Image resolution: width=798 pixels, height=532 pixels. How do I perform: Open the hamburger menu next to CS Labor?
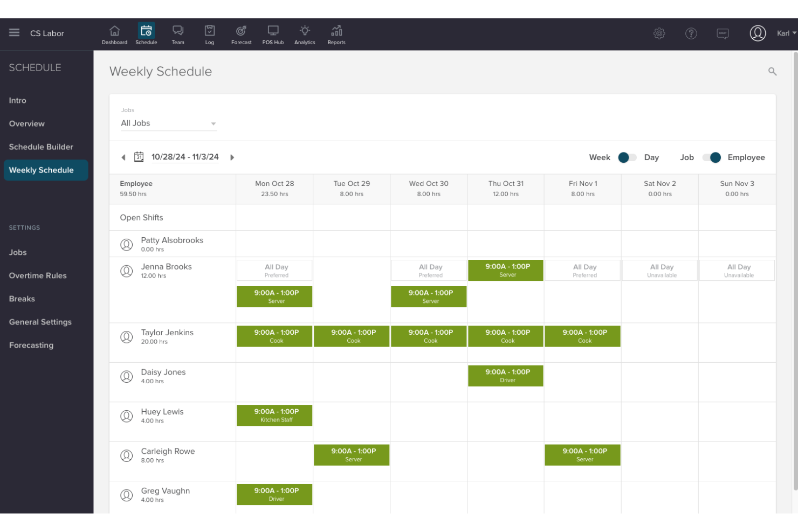tap(14, 32)
